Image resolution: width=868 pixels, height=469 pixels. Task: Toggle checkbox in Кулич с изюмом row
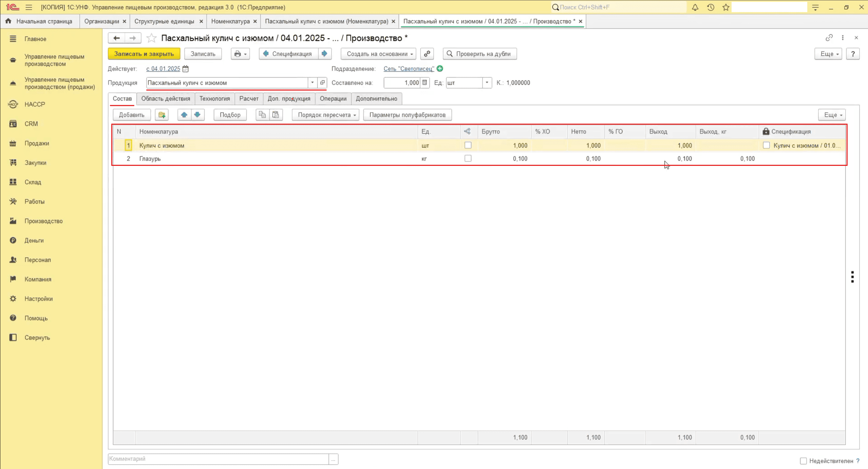(468, 145)
